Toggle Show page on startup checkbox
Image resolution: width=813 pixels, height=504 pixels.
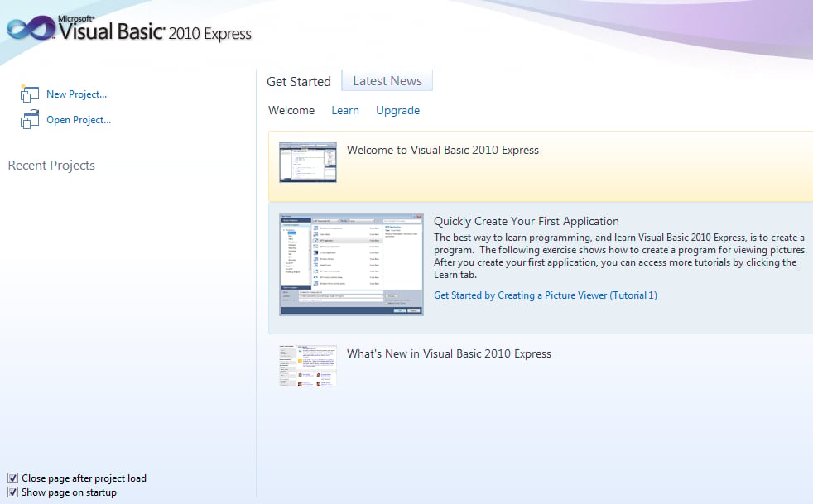pos(13,492)
